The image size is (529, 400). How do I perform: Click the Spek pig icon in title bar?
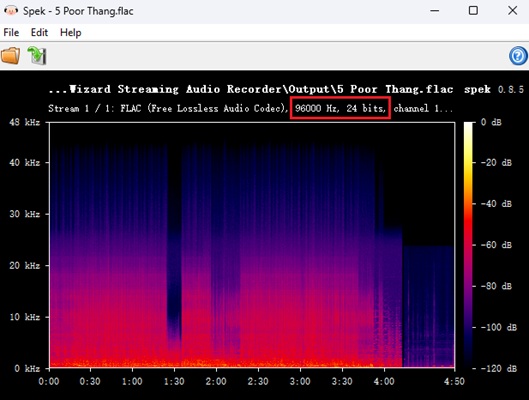pos(11,11)
